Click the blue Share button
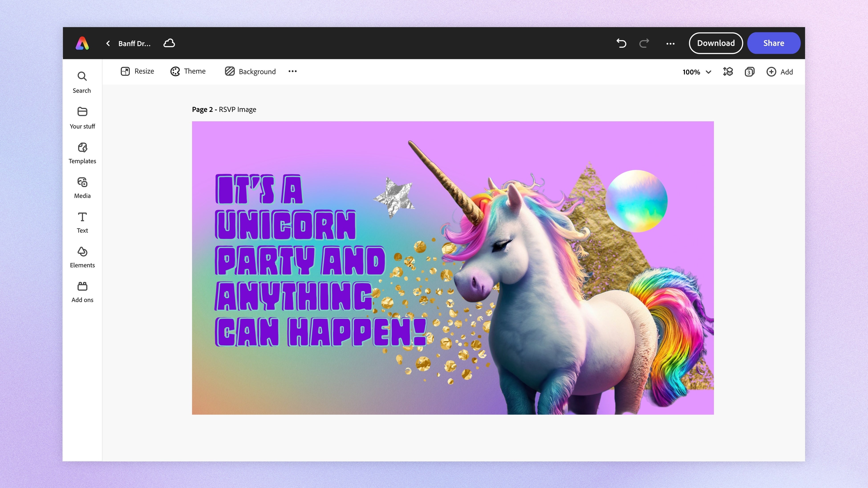The width and height of the screenshot is (868, 488). click(773, 43)
